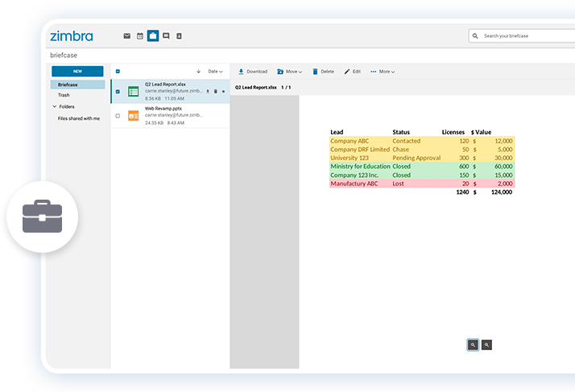This screenshot has height=392, width=575.
Task: Toggle the select-all checkbox above file list
Action: (x=118, y=72)
